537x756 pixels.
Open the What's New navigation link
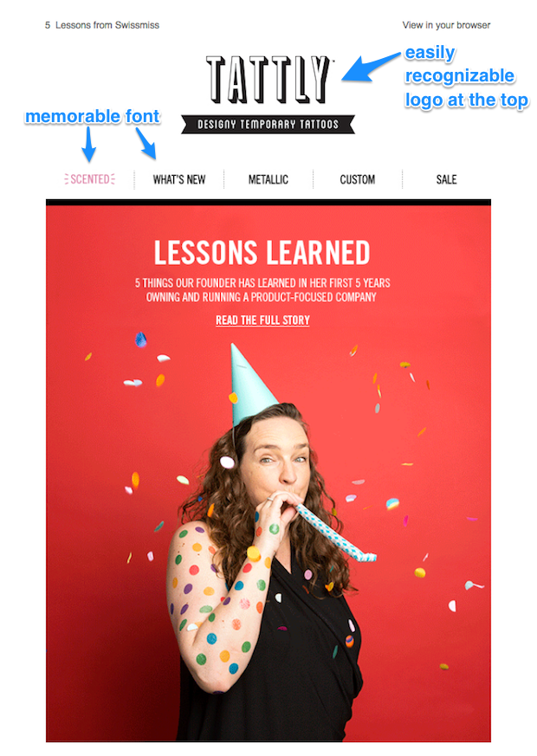[179, 179]
